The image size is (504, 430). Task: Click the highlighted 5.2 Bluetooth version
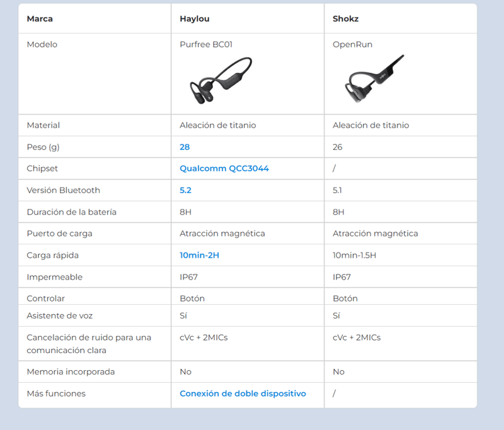[x=185, y=191]
